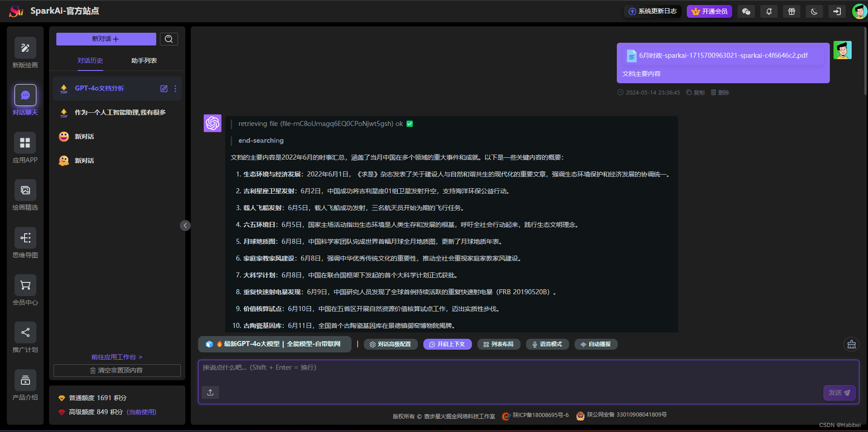The width and height of the screenshot is (868, 432).
Task: Open the 新版绘画 drawing icon in sidebar
Action: pyautogui.click(x=25, y=48)
